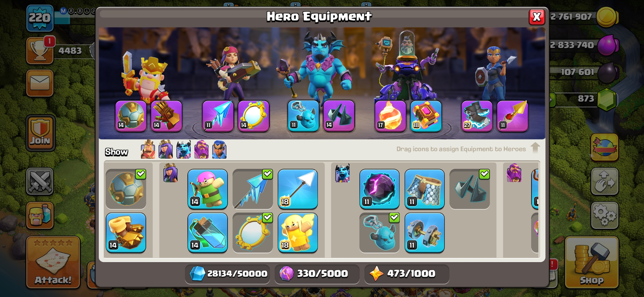This screenshot has width=644, height=297.
Task: Pick the Noble Iron dumbbell equipment
Action: 424,233
